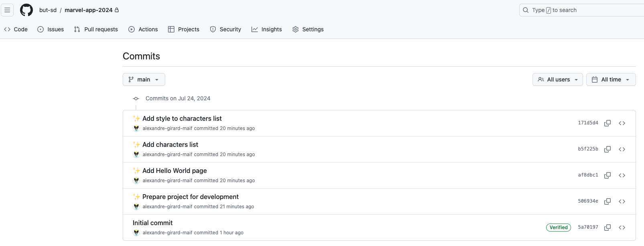Open the Issues tab
Image resolution: width=644 pixels, height=246 pixels.
51,29
